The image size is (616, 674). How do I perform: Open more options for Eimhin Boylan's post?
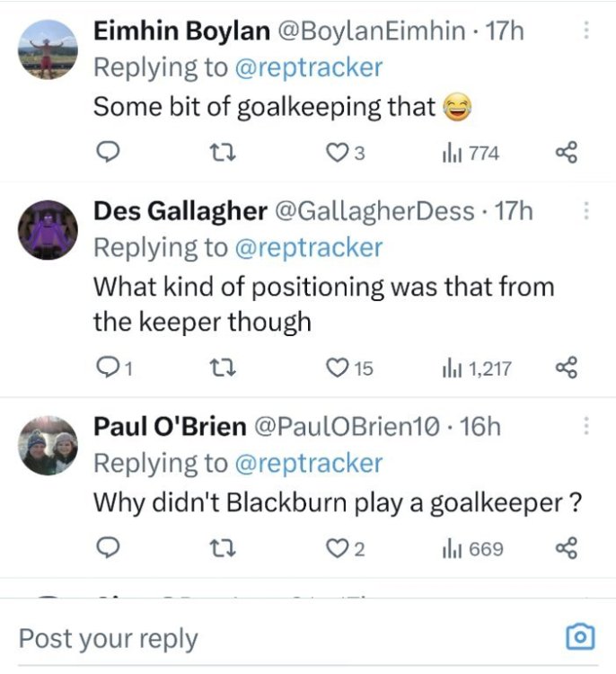(x=586, y=31)
